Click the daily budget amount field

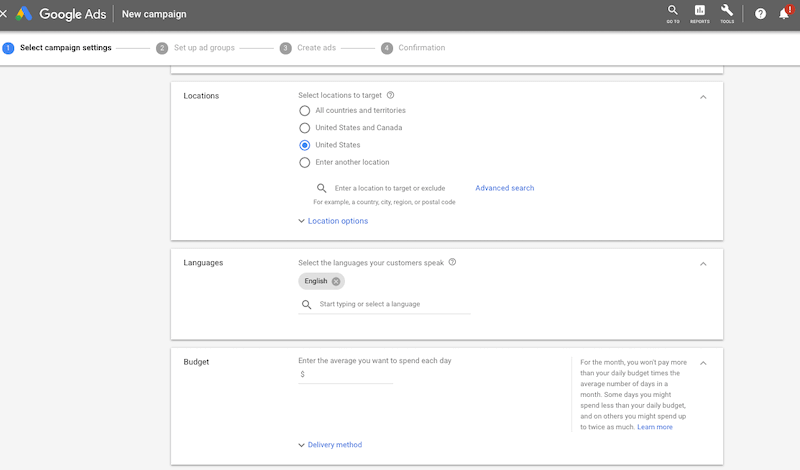tap(345, 375)
